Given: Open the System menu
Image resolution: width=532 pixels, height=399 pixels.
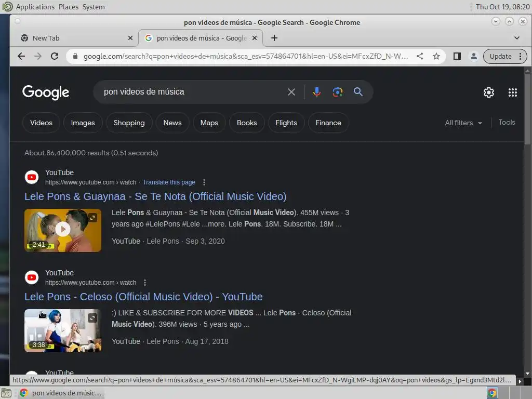Looking at the screenshot, I should [94, 7].
